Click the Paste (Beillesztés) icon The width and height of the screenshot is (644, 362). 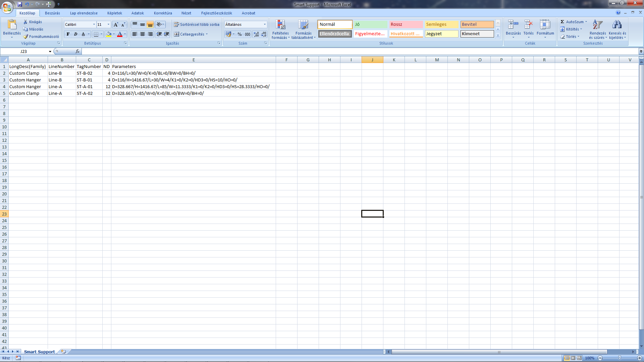pos(12,25)
